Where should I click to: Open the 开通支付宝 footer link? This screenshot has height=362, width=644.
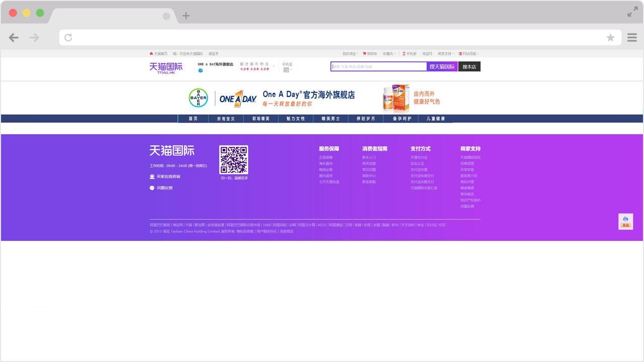419,157
